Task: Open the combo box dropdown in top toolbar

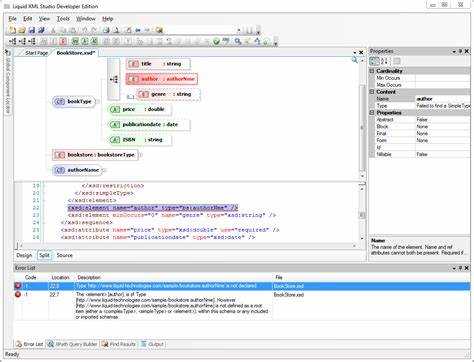Action: 239,30
